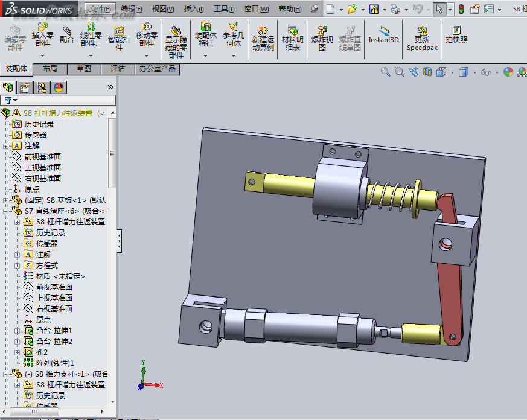The image size is (527, 420).
Task: Click 爆炸视图 (Exploded View) icon
Action: [322, 38]
